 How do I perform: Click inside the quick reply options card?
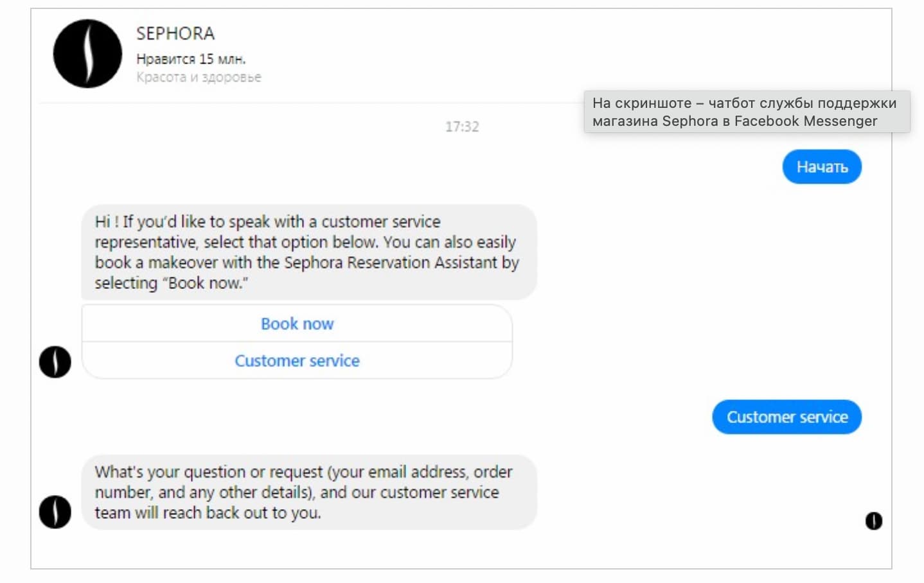[x=296, y=342]
